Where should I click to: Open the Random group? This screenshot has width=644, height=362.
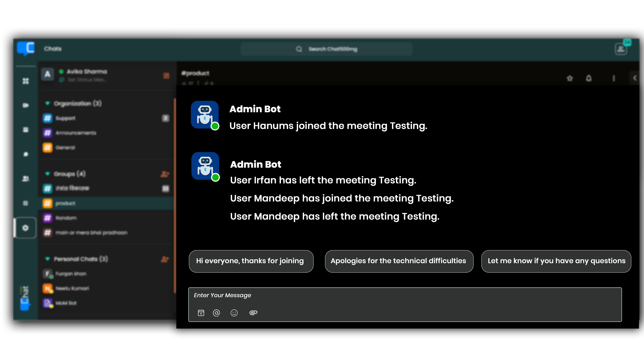[106, 218]
